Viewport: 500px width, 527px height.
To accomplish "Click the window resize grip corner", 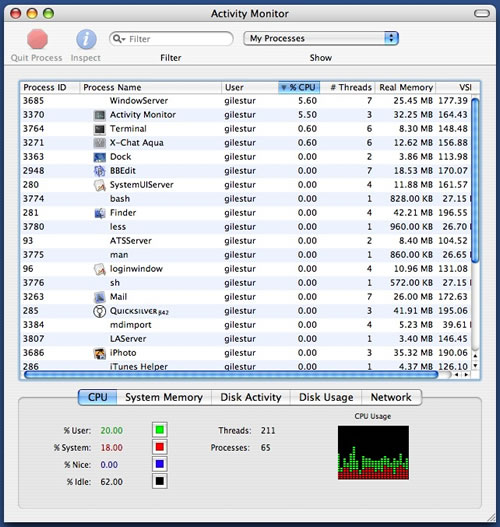I will click(491, 518).
